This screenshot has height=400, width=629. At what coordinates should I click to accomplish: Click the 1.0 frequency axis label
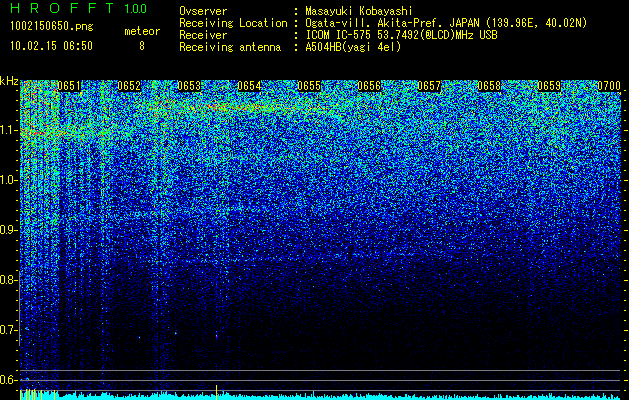click(9, 180)
